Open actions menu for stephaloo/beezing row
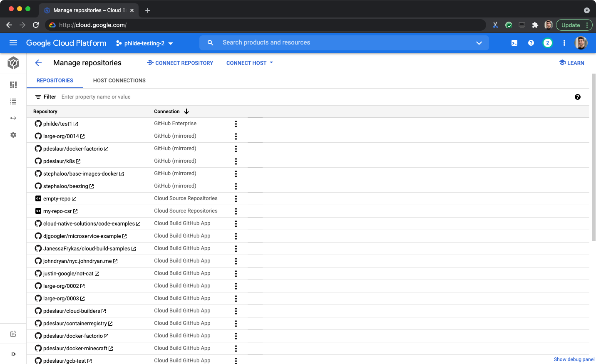 click(x=236, y=186)
